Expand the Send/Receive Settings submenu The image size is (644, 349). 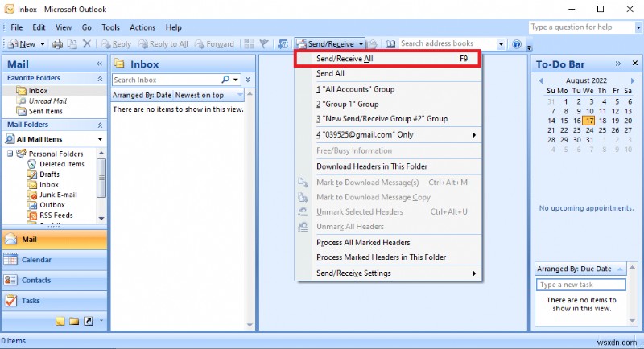coord(388,273)
